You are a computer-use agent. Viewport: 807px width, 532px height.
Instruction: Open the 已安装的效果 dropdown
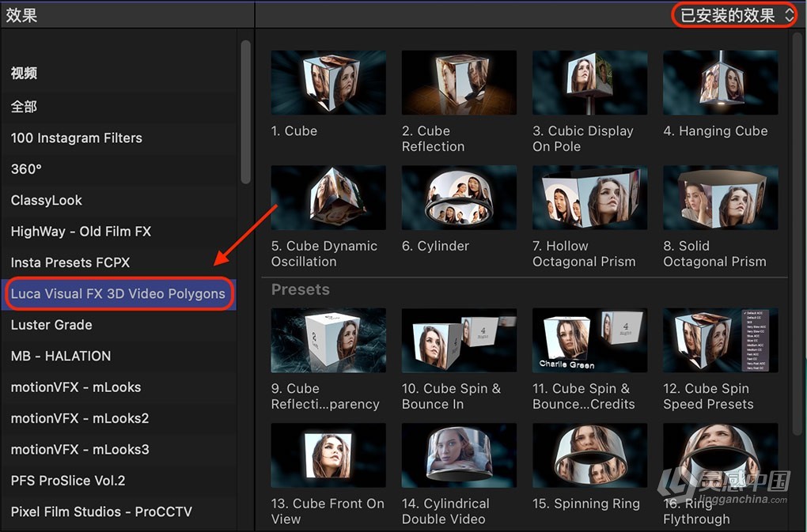coord(734,16)
